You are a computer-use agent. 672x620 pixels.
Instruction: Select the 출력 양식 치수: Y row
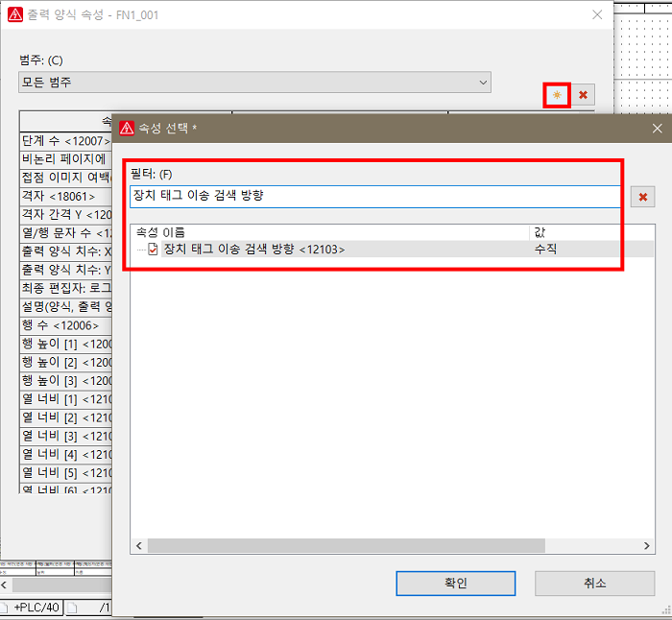pos(66,270)
